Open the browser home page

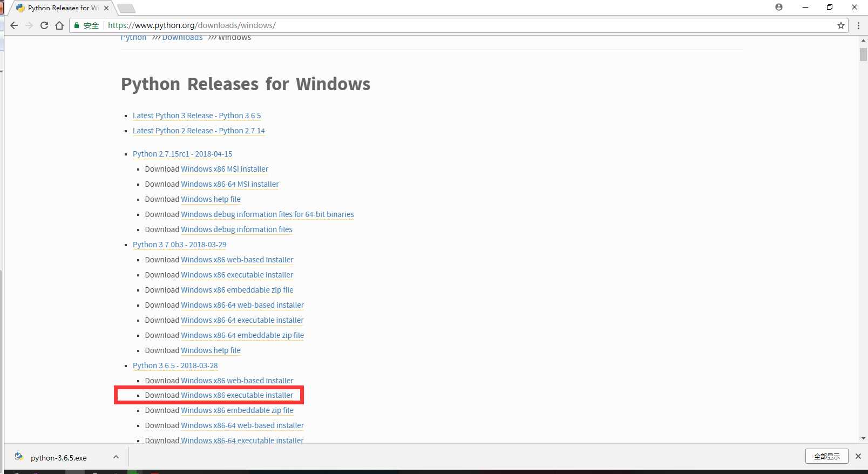pyautogui.click(x=59, y=25)
